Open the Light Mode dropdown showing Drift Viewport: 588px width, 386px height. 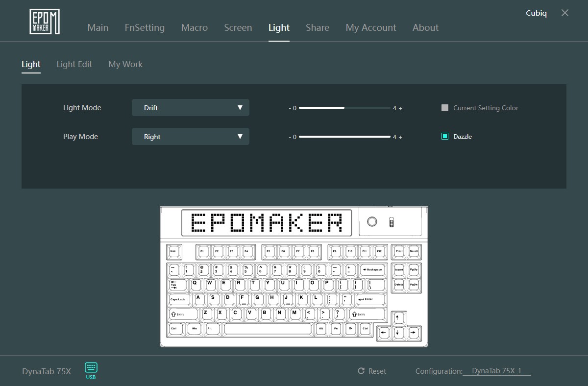[191, 108]
